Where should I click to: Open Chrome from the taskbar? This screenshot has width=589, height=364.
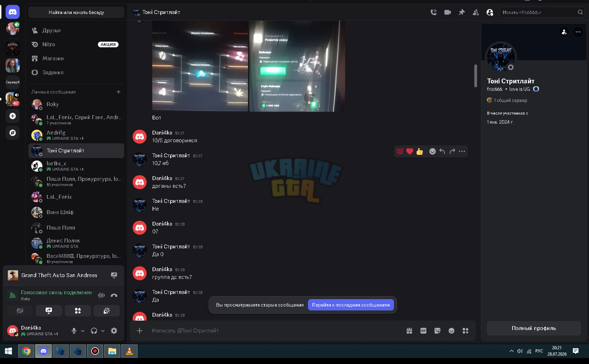(x=26, y=351)
